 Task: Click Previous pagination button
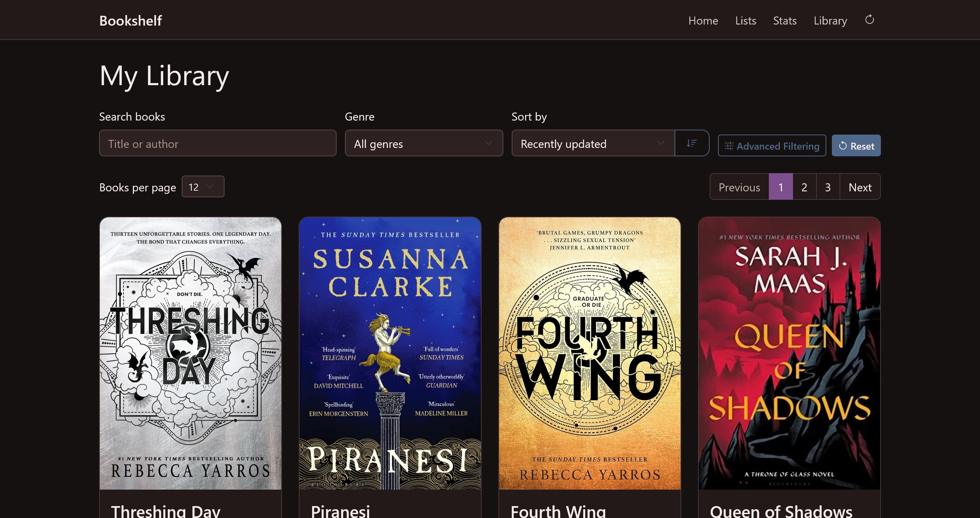pos(739,186)
